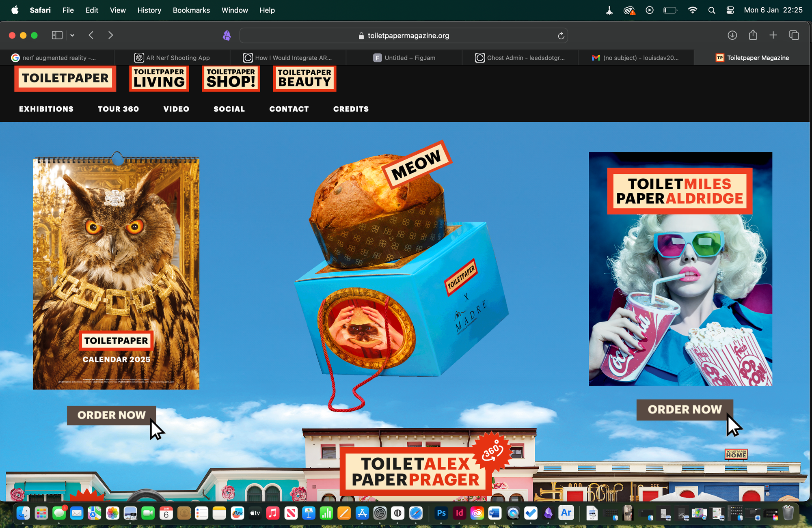Click the date and time in menu bar
The width and height of the screenshot is (812, 528).
pos(773,10)
